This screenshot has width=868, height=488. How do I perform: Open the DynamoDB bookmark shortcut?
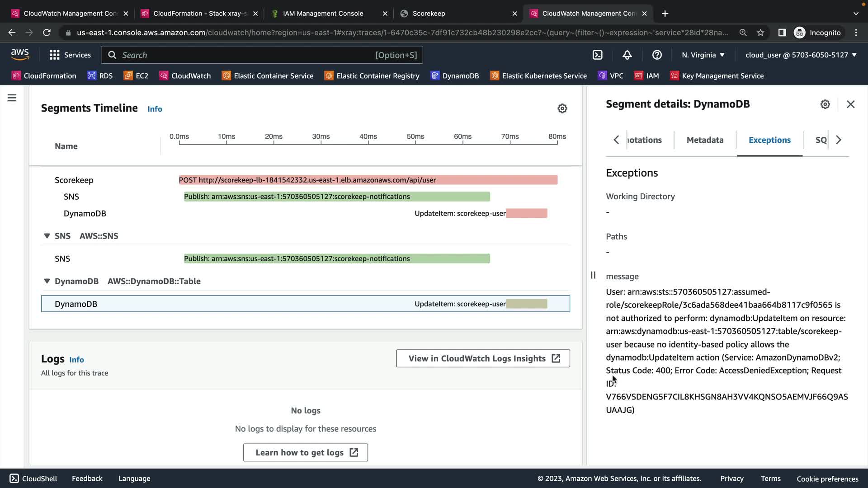coord(455,76)
